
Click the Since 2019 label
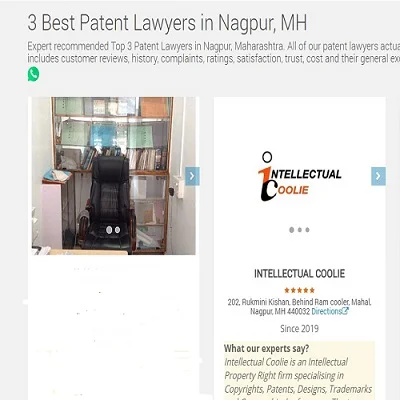pyautogui.click(x=299, y=329)
